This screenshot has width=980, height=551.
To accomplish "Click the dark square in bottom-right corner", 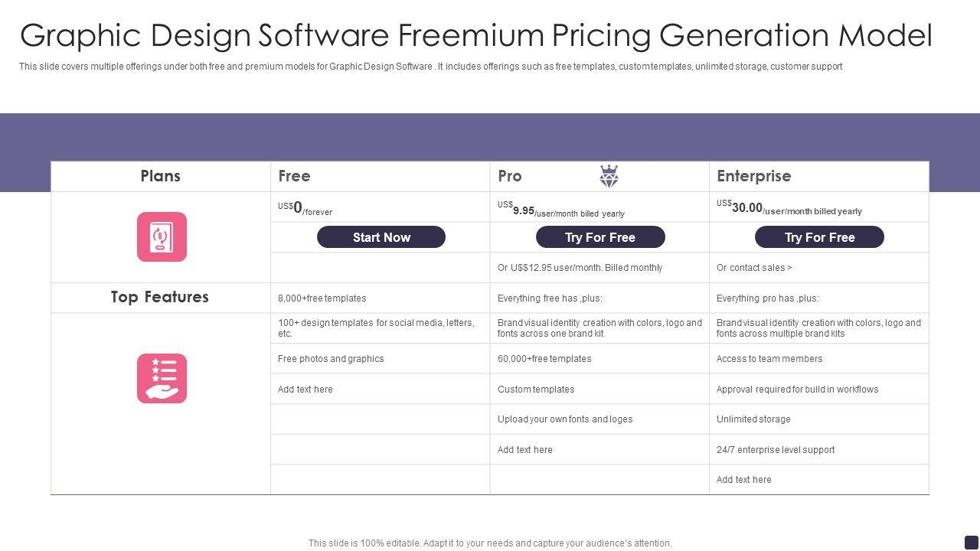I will point(971,542).
